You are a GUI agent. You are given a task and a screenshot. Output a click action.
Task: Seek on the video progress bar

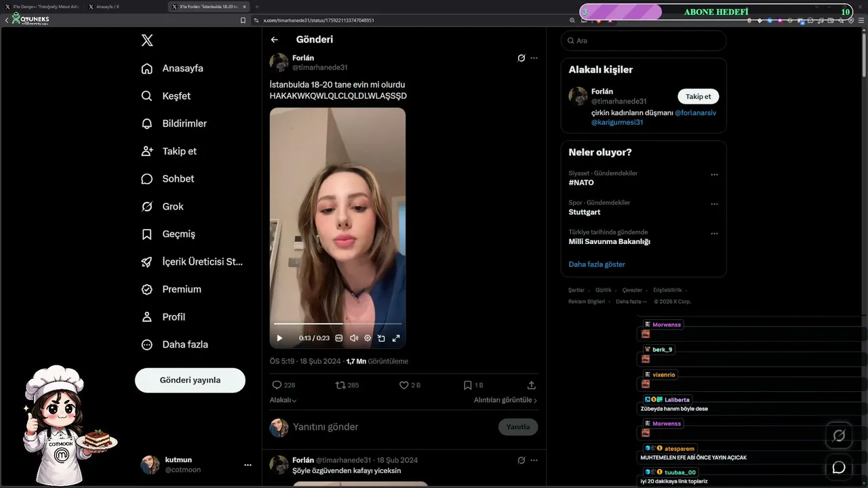[x=338, y=324]
